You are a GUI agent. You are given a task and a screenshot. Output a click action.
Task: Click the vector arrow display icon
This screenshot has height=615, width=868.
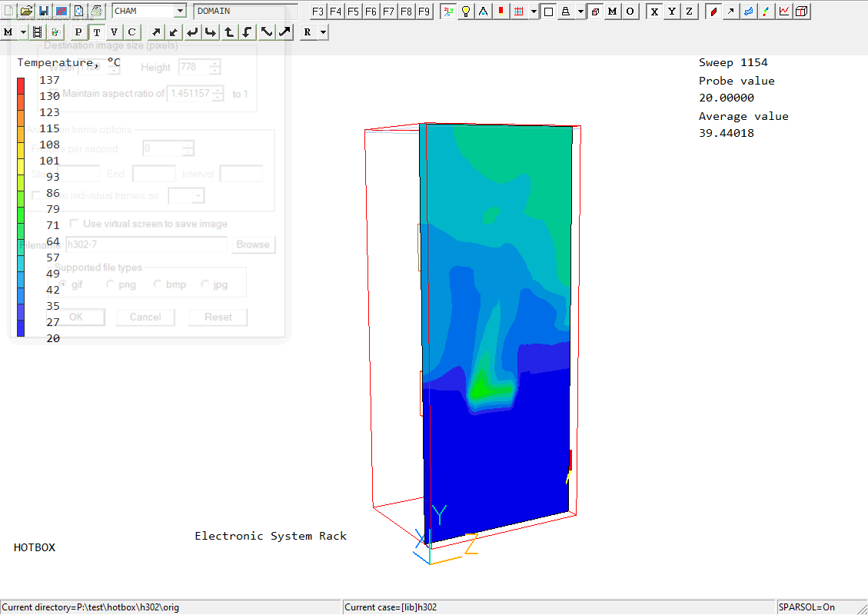point(730,11)
